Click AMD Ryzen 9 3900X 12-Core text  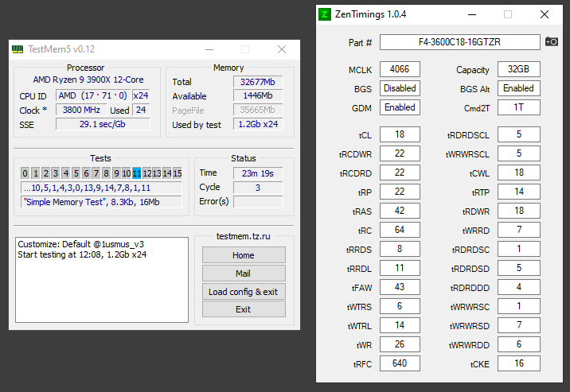[x=88, y=80]
